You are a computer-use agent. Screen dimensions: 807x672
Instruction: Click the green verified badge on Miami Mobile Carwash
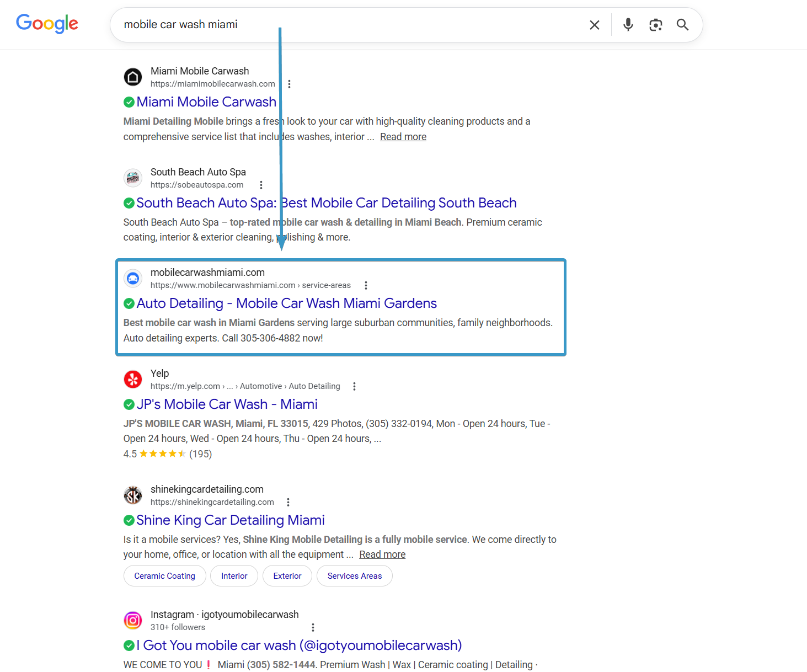[129, 102]
